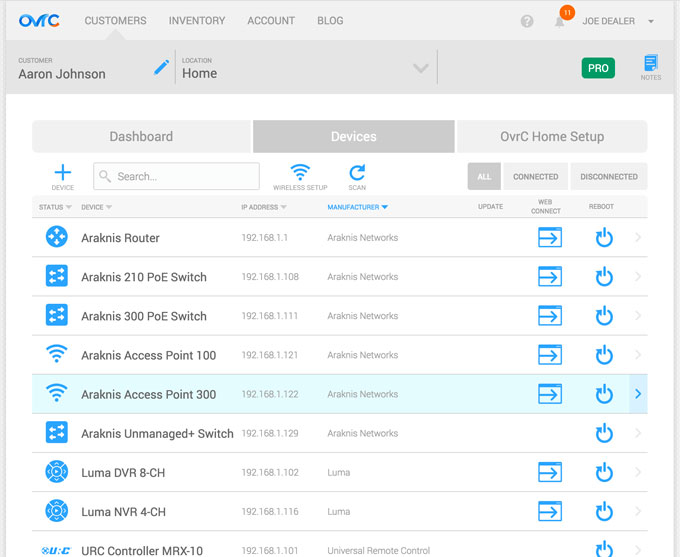Web connect to Araknis Router
This screenshot has height=557, width=680.
[x=550, y=237]
